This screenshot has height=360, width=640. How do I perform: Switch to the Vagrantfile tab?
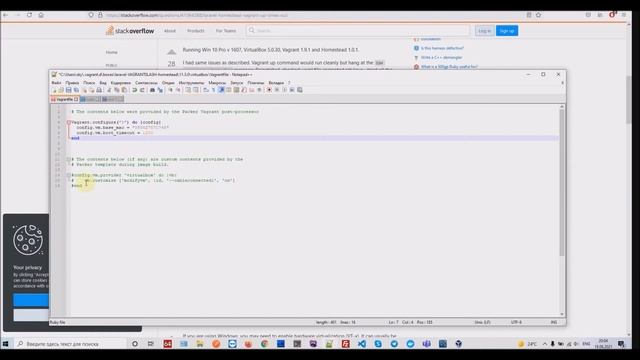[64, 99]
